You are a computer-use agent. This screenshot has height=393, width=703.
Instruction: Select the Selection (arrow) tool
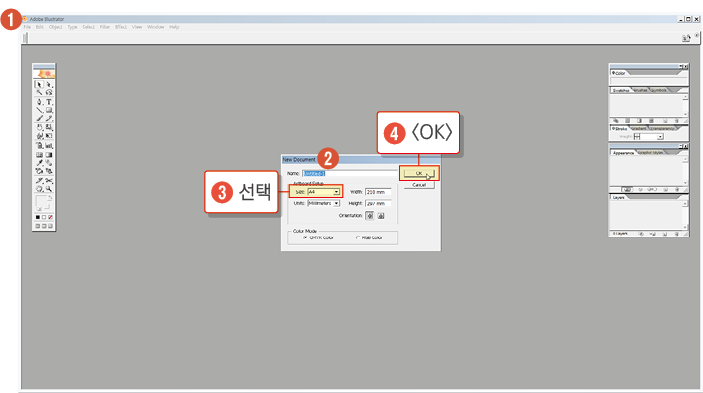tap(39, 84)
